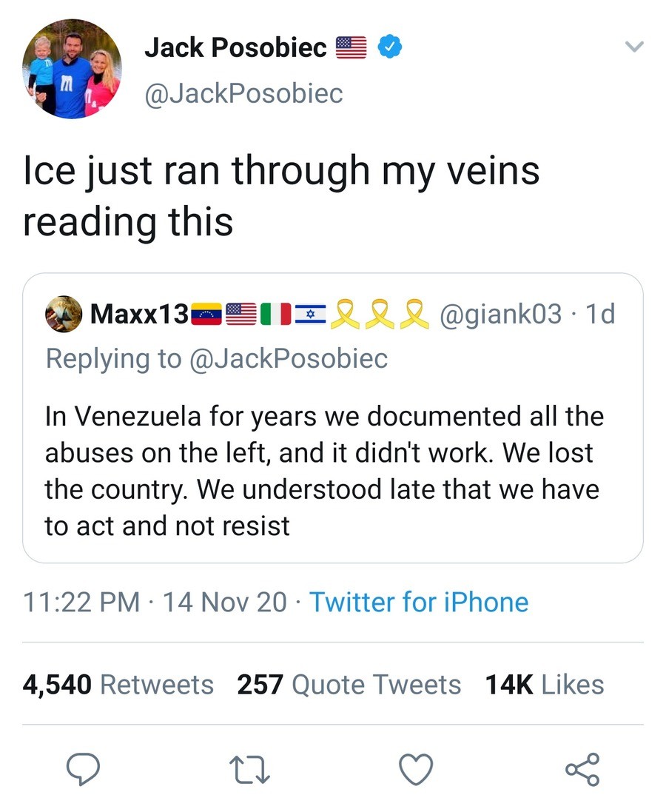Open the @giank03 handle

(501, 315)
